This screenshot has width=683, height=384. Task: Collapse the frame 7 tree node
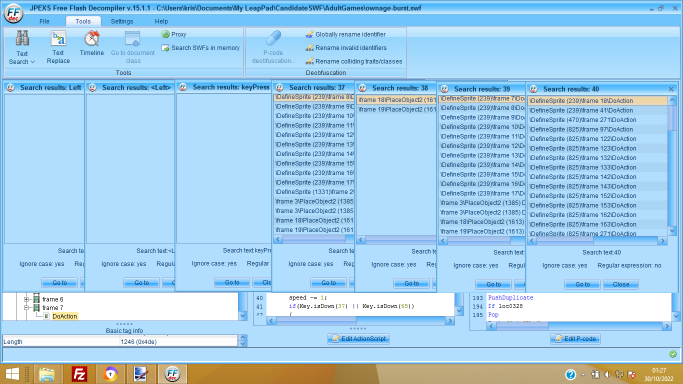coord(26,308)
